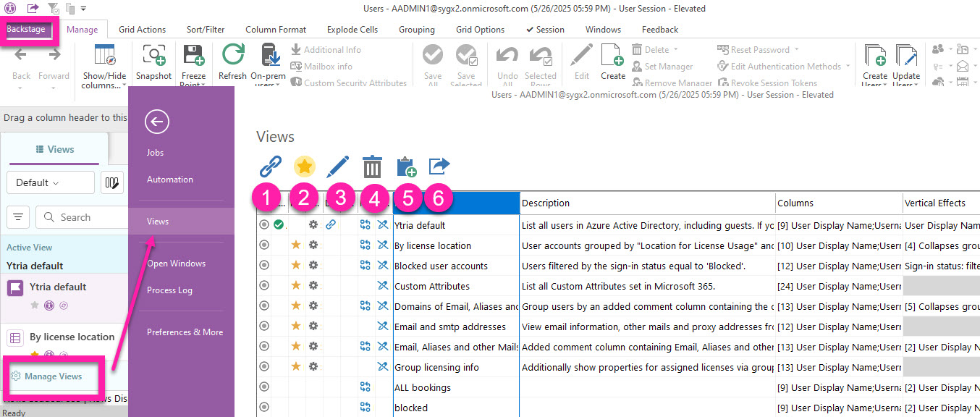Take a Snapshot of the grid

point(153,64)
